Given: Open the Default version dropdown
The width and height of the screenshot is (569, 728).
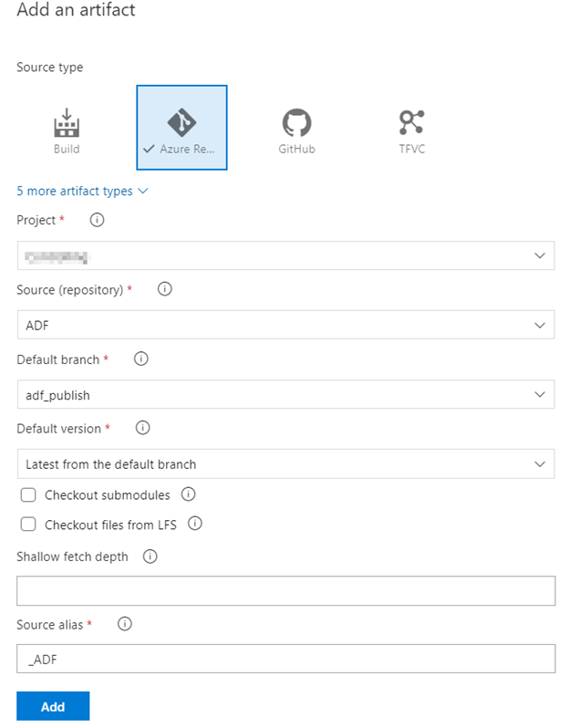Looking at the screenshot, I should coord(285,463).
